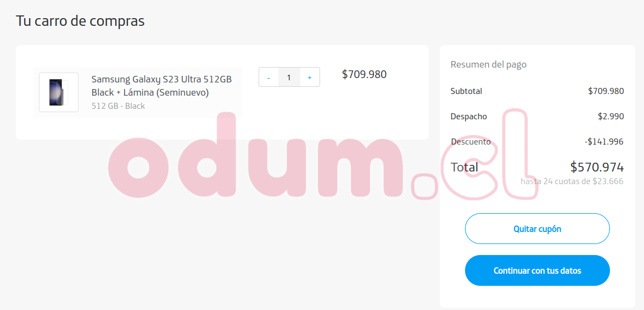The image size is (644, 310).
Task: Open the Samsung Galaxy S23 Ultra product thumbnail
Action: tap(59, 92)
